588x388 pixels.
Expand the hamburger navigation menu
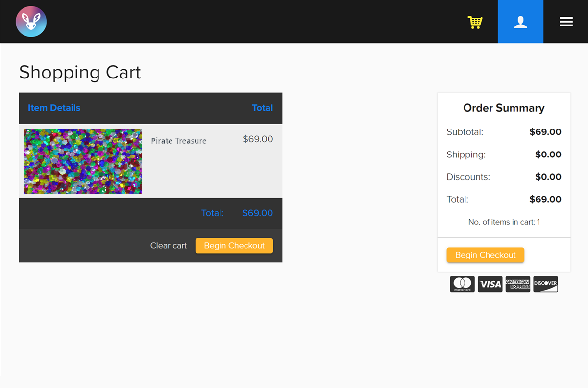(x=566, y=22)
